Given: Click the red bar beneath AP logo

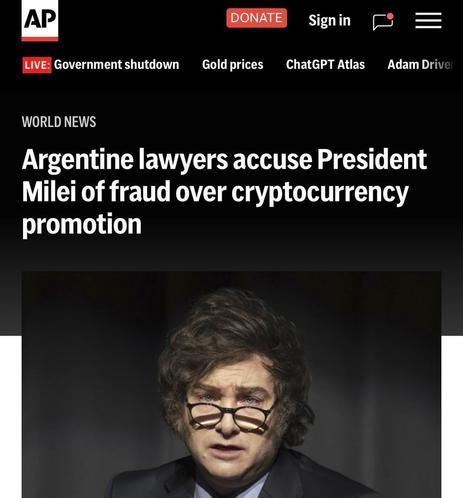Looking at the screenshot, I should 40,39.
